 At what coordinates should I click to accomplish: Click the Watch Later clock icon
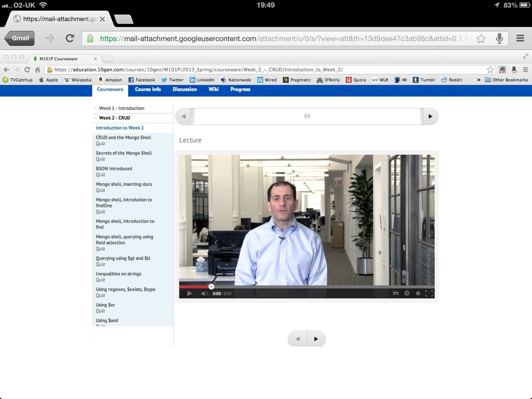click(x=418, y=293)
